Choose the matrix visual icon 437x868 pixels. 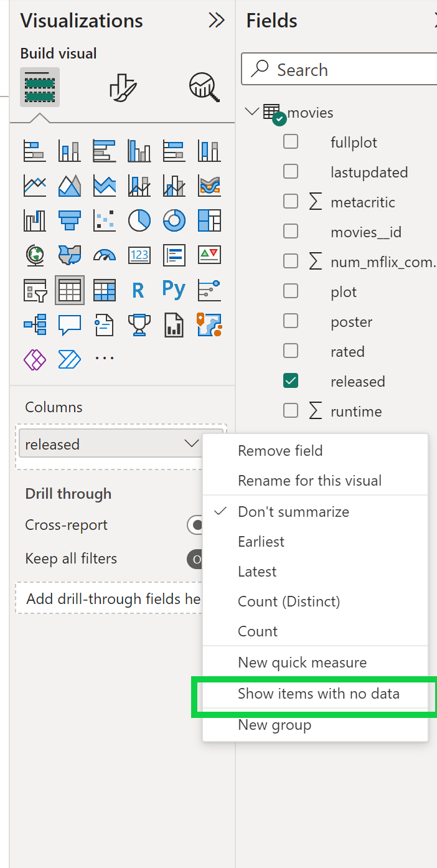click(x=104, y=290)
